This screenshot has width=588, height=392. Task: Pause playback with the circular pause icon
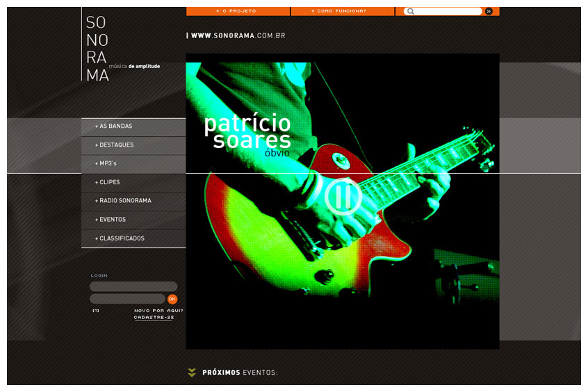tap(343, 196)
